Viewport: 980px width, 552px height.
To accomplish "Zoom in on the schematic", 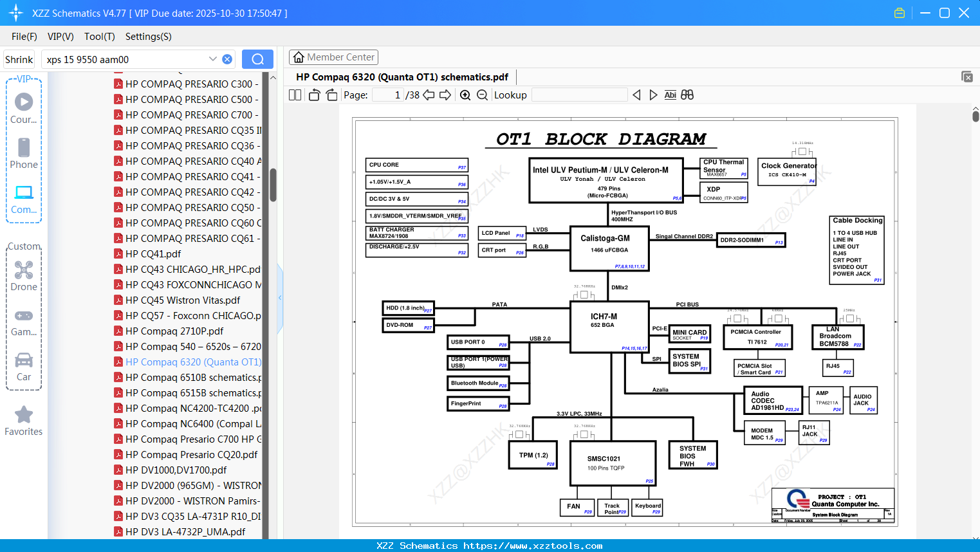I will tap(465, 95).
